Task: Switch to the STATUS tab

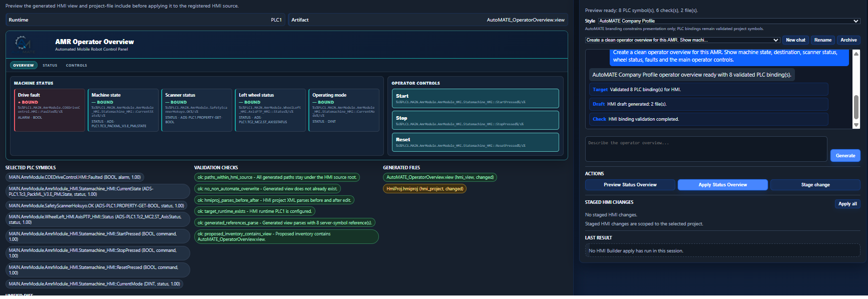Action: pos(50,65)
